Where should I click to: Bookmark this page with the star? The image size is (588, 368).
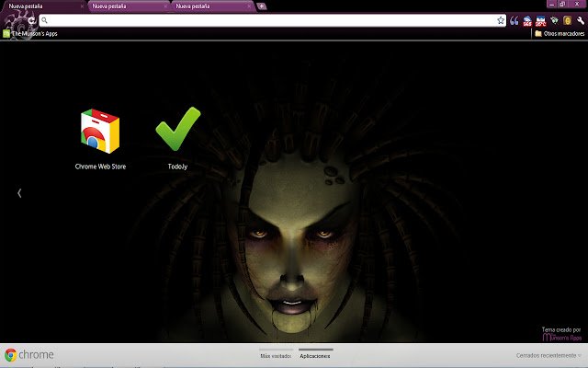click(501, 20)
